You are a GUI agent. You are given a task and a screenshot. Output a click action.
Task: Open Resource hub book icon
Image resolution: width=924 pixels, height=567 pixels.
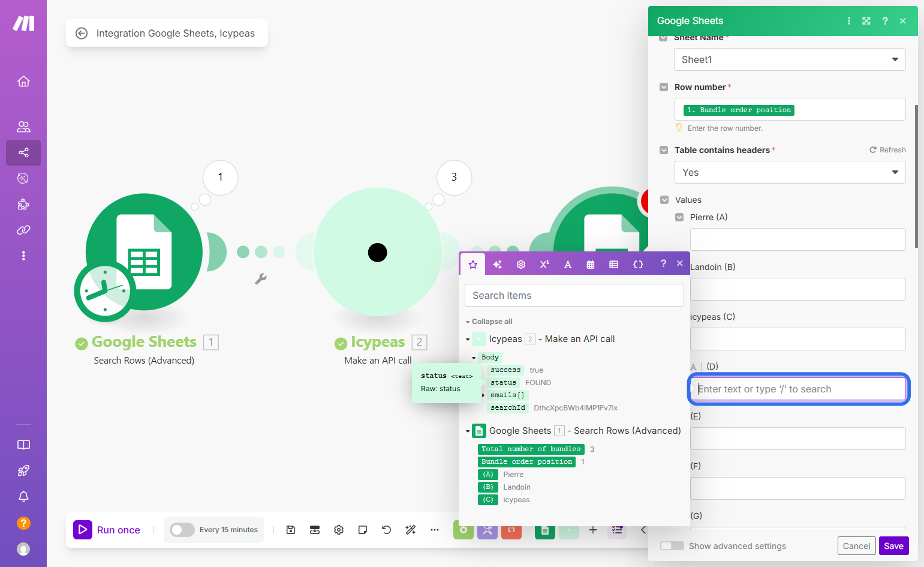click(23, 445)
